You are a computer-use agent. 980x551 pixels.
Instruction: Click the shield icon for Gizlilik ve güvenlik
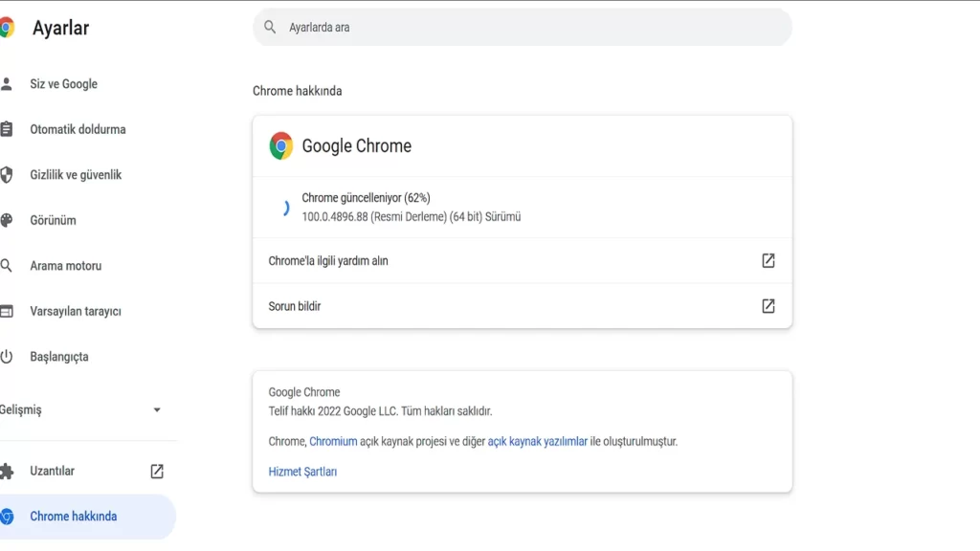[x=7, y=175]
